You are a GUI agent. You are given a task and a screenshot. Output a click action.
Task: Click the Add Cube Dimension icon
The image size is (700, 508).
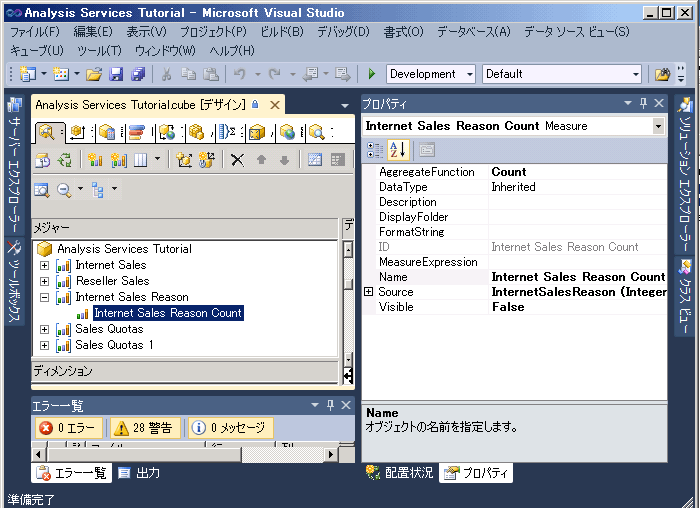[x=184, y=160]
